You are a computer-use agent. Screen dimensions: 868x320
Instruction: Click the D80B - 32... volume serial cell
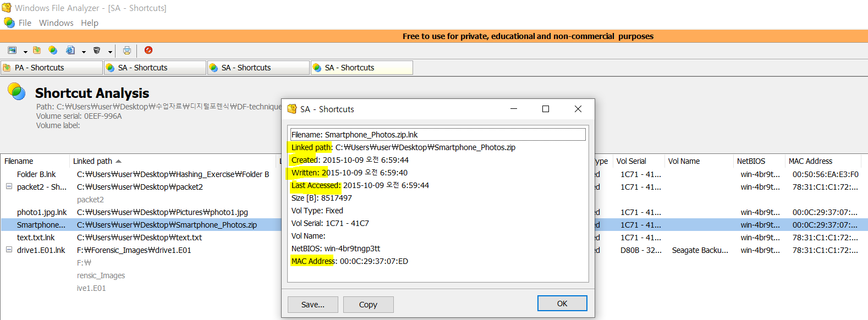click(641, 250)
